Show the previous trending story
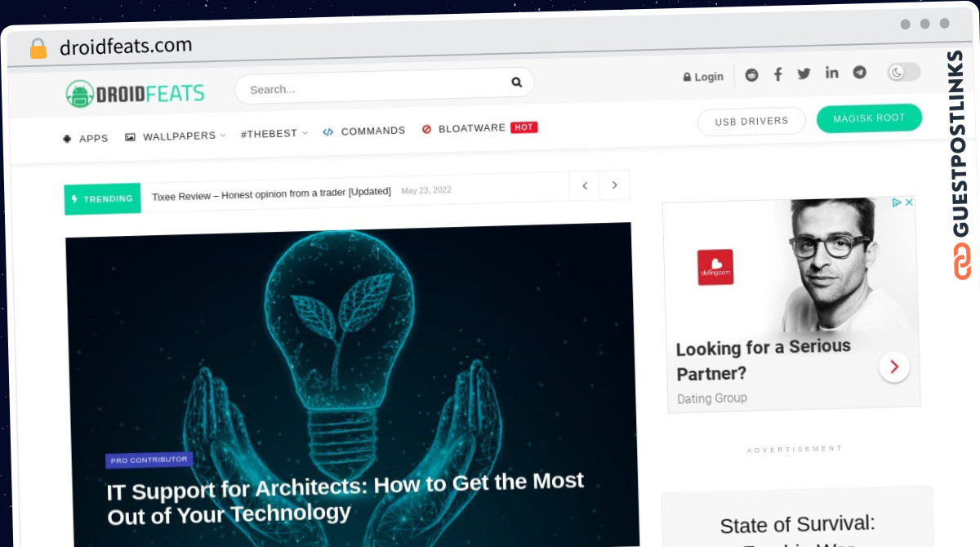The height and width of the screenshot is (547, 980). 585,186
